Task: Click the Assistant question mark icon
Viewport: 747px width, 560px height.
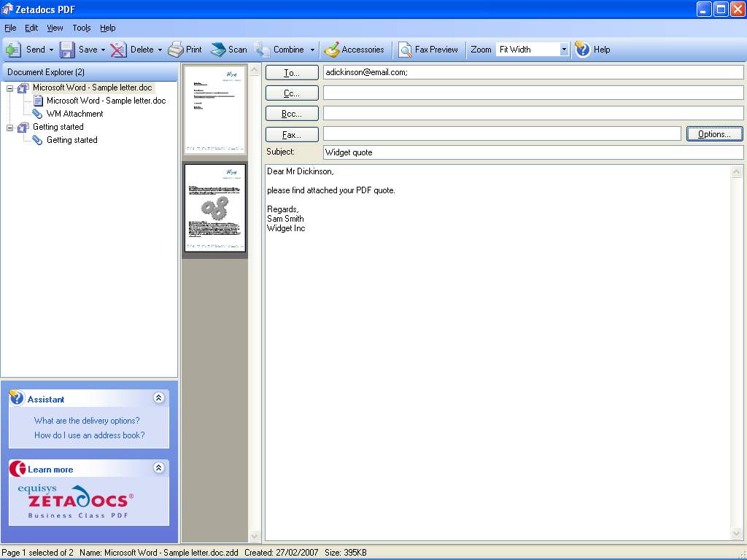Action: click(16, 397)
